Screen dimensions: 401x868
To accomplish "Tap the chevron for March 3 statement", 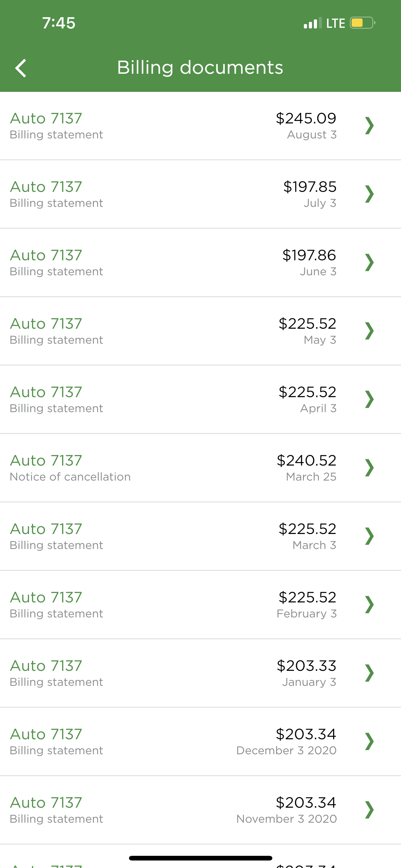I will tap(369, 536).
